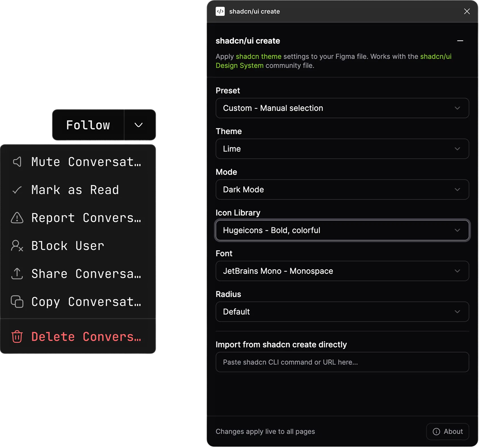Open the Theme dropdown showing Lime
This screenshot has width=479, height=448.
[x=342, y=149]
